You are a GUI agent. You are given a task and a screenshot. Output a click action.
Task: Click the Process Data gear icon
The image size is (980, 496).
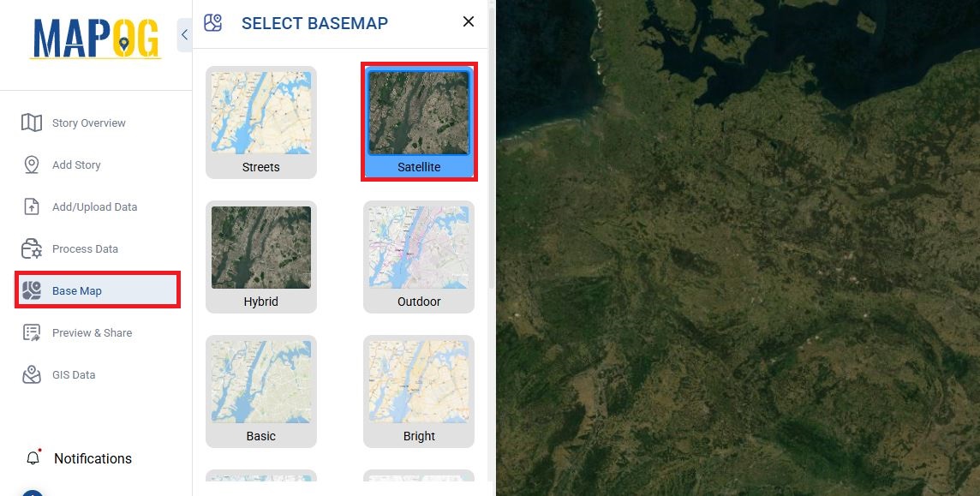tap(32, 248)
